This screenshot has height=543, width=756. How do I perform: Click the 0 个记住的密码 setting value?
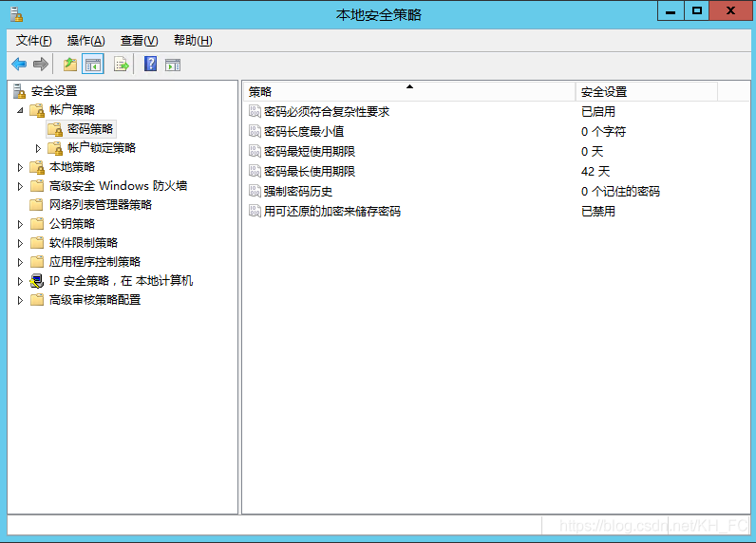point(620,192)
